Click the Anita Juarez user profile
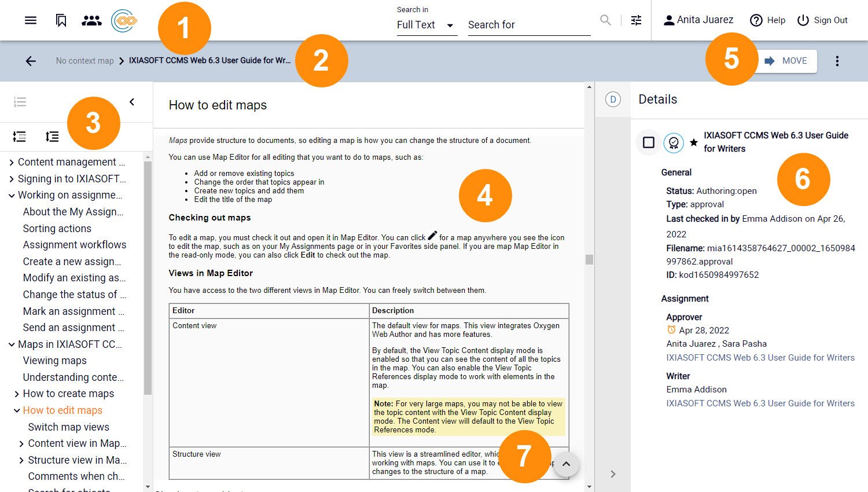 (698, 20)
